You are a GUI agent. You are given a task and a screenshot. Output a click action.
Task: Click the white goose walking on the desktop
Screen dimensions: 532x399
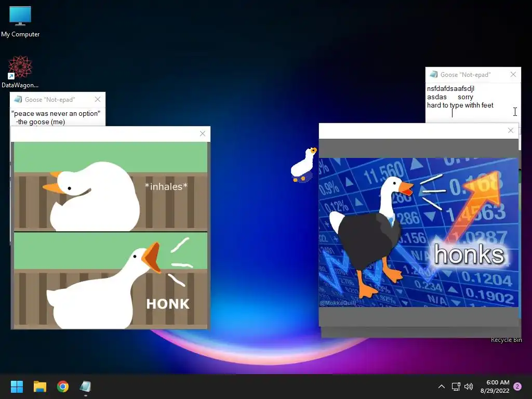click(x=303, y=165)
